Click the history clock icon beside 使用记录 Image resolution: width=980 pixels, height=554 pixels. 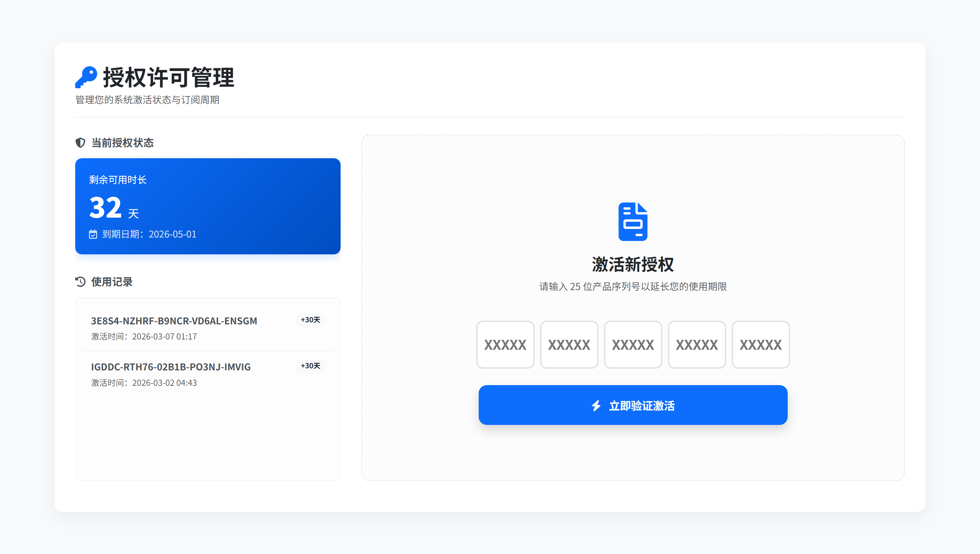tap(80, 281)
